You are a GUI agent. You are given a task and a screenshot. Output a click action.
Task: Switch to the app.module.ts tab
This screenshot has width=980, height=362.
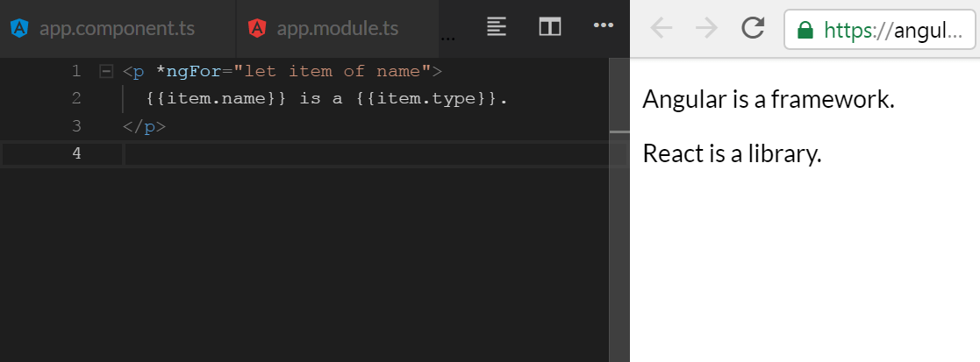tap(338, 29)
